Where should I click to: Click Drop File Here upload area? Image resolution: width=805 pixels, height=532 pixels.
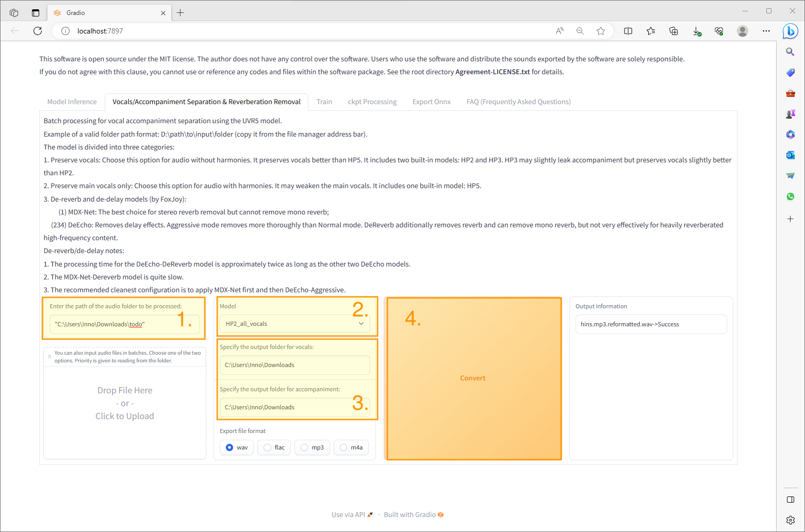(125, 403)
